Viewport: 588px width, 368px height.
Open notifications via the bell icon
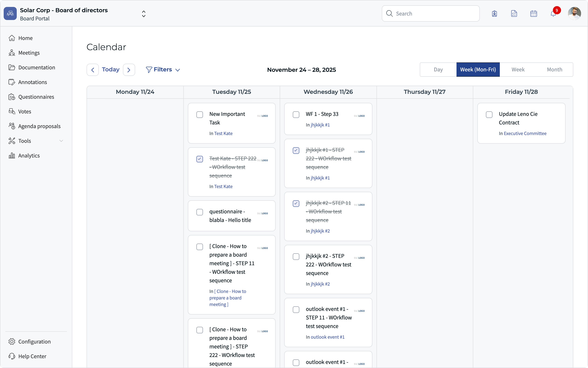click(553, 13)
